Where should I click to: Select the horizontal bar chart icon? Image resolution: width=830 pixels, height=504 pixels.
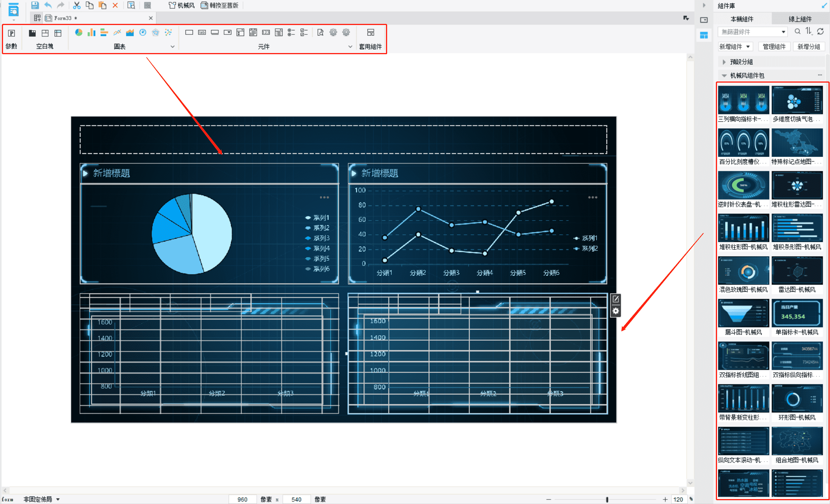pyautogui.click(x=104, y=33)
